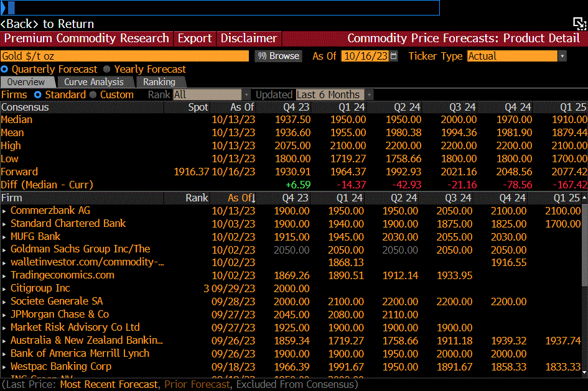Click the pop-out window icon at top right
The width and height of the screenshot is (588, 391).
579,24
